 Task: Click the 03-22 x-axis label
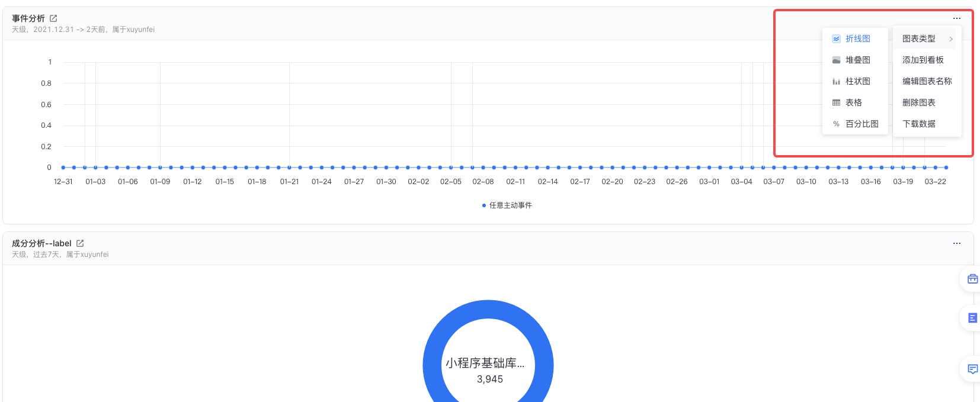click(936, 182)
